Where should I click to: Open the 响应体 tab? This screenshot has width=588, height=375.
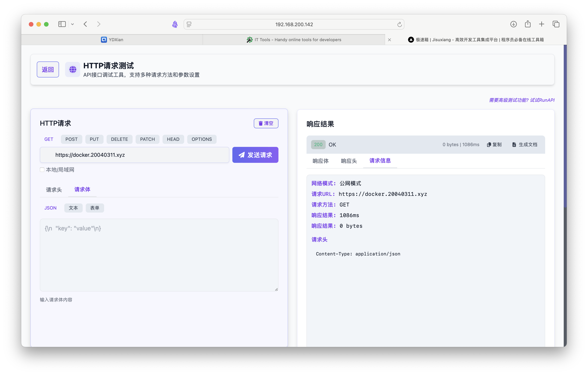[x=320, y=161]
